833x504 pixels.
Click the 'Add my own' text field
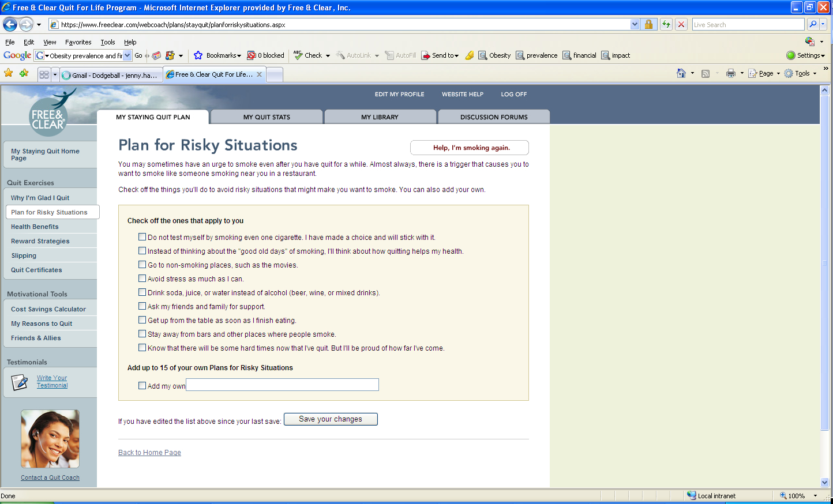[x=282, y=385]
